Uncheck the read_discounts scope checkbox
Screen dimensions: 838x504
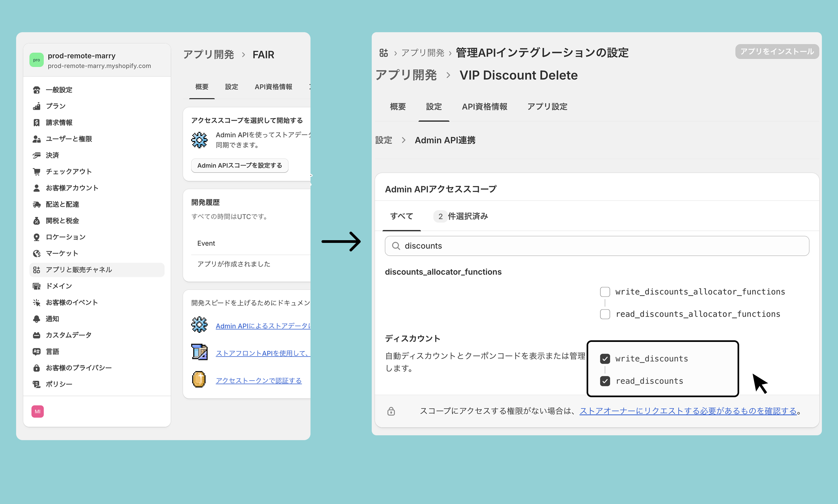pos(605,381)
